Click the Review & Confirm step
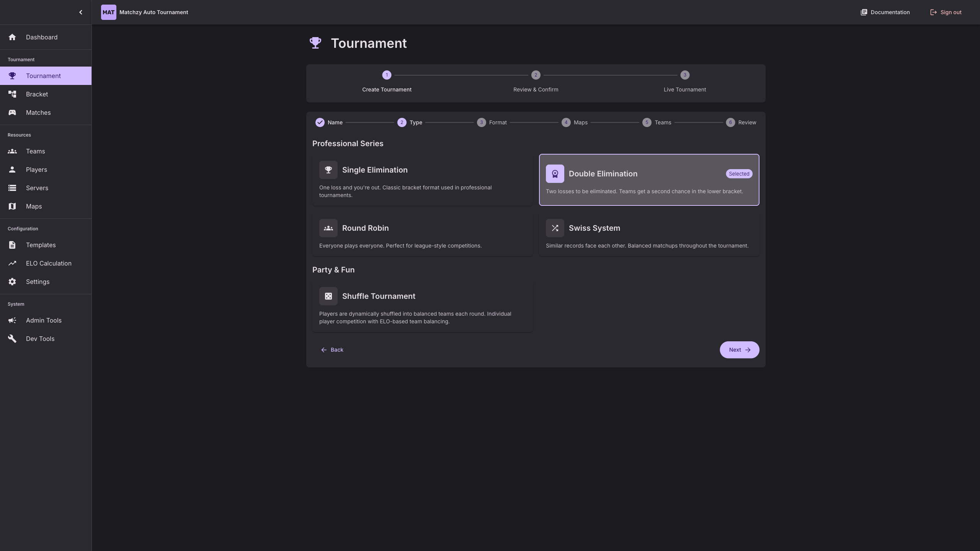The image size is (980, 551). tap(536, 82)
